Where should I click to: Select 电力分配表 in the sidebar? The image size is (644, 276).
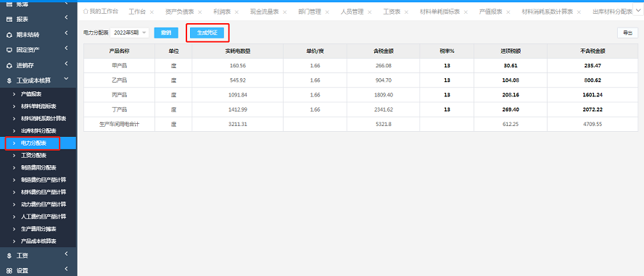[33, 143]
